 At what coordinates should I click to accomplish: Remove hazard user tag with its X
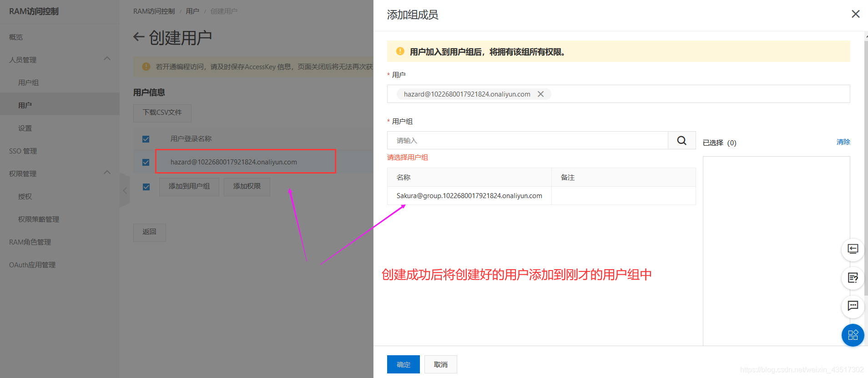pyautogui.click(x=540, y=94)
